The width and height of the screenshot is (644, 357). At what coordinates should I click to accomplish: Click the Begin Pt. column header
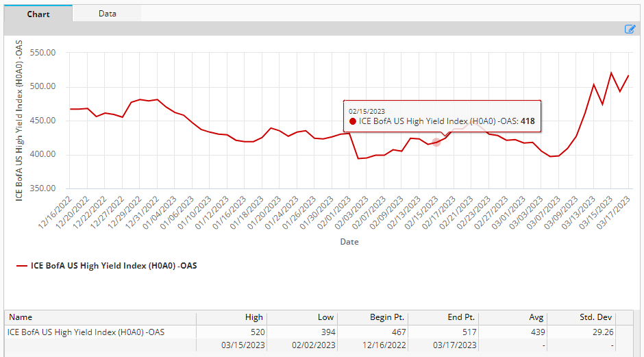tap(373, 317)
